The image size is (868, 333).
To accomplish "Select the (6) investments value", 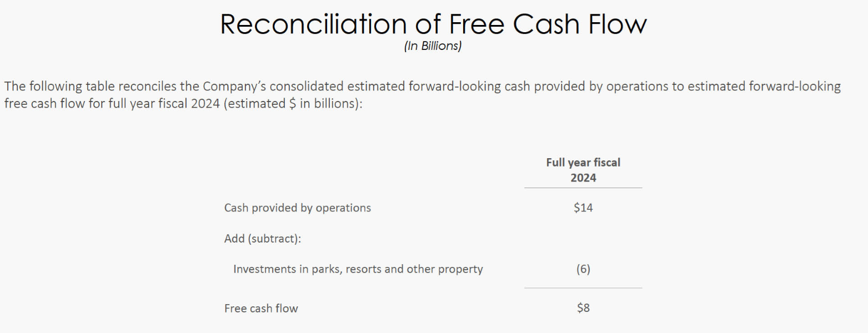I will point(583,269).
